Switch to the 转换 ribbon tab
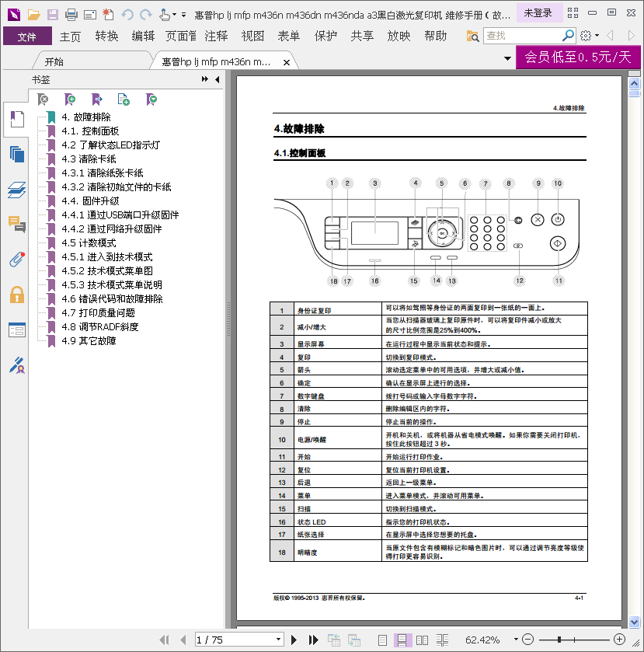This screenshot has width=644, height=652. [106, 37]
